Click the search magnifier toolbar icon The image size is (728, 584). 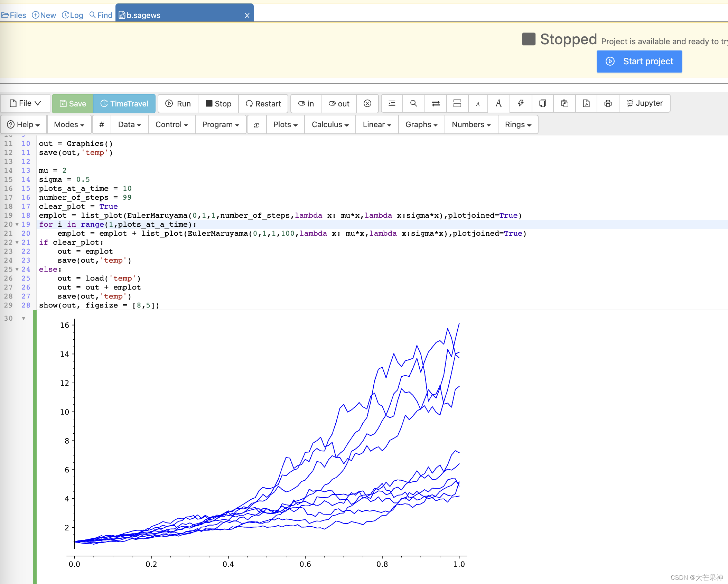(x=413, y=103)
